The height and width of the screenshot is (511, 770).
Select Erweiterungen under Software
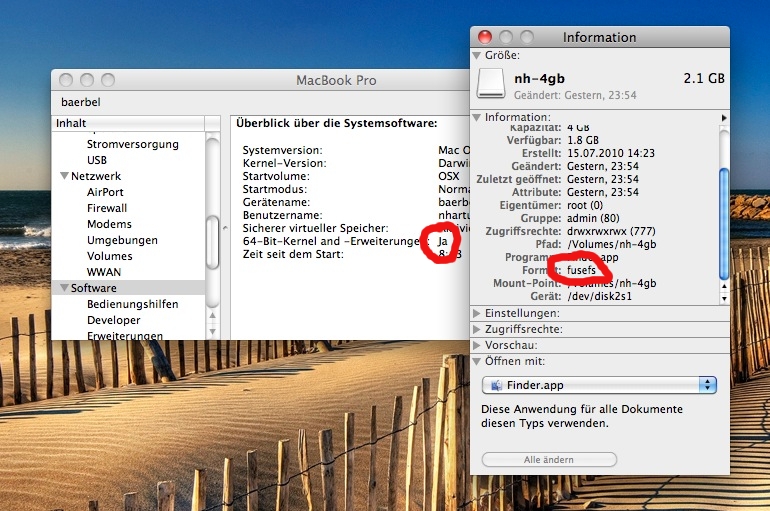tap(125, 336)
